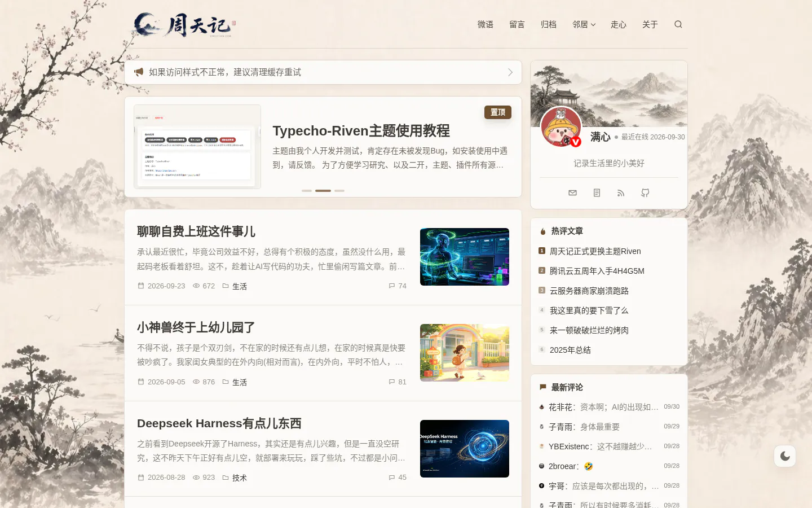Toggle dark mode with the moon button

click(x=785, y=456)
